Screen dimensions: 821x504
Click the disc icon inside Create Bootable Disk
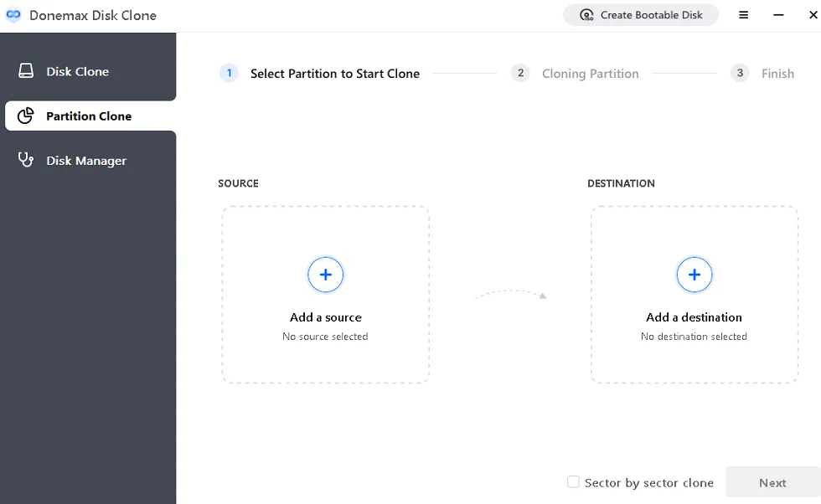pos(587,15)
